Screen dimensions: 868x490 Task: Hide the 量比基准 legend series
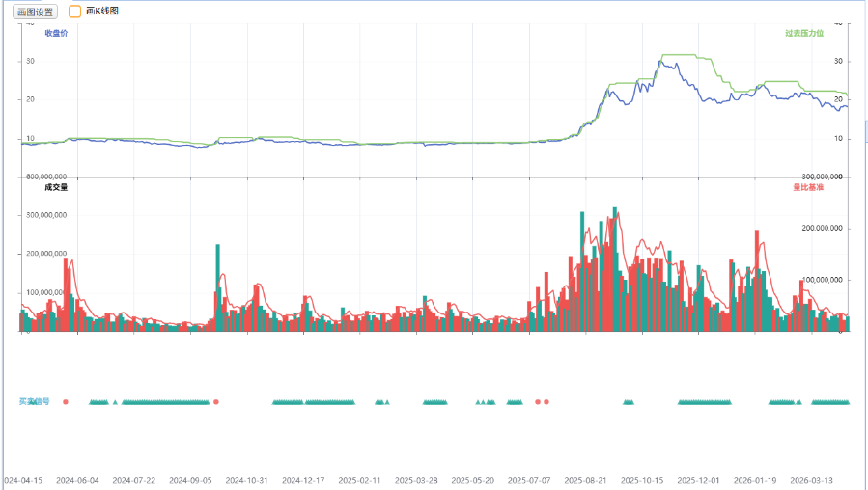point(808,187)
